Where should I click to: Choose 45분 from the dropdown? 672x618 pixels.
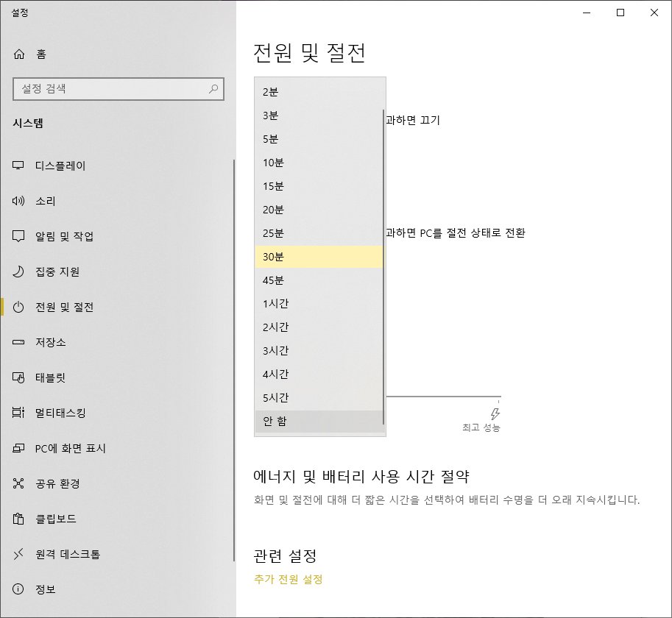(319, 280)
